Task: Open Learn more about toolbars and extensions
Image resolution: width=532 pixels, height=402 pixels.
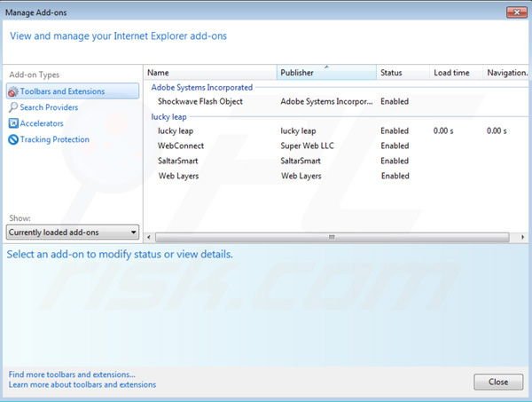Action: [x=82, y=385]
